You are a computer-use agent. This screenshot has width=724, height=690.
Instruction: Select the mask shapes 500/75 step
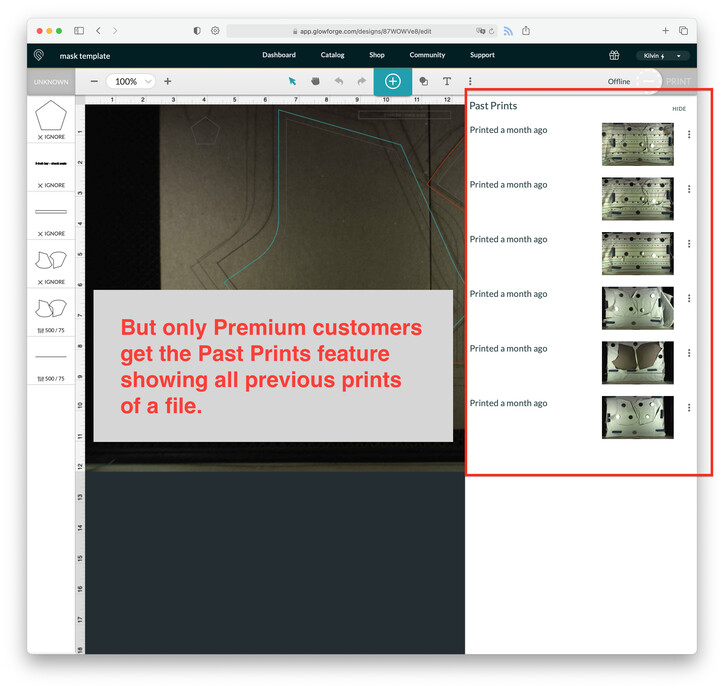(51, 313)
